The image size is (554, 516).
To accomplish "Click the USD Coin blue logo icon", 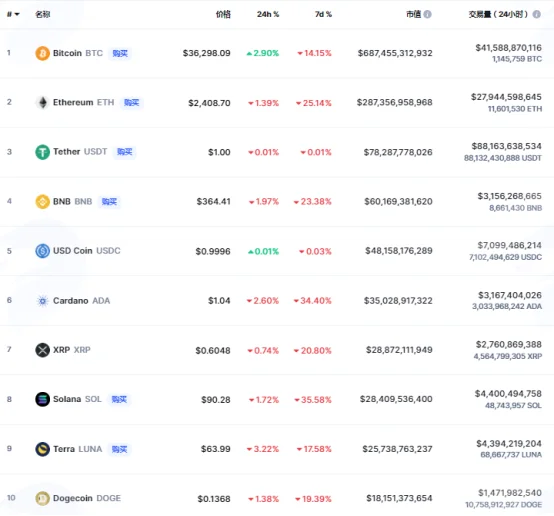I will 42,251.
